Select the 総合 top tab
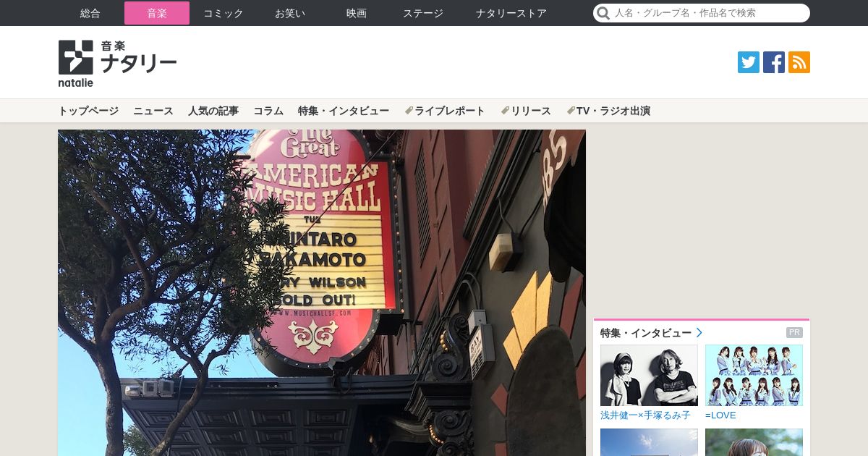Viewport: 868px width, 456px height. click(90, 13)
